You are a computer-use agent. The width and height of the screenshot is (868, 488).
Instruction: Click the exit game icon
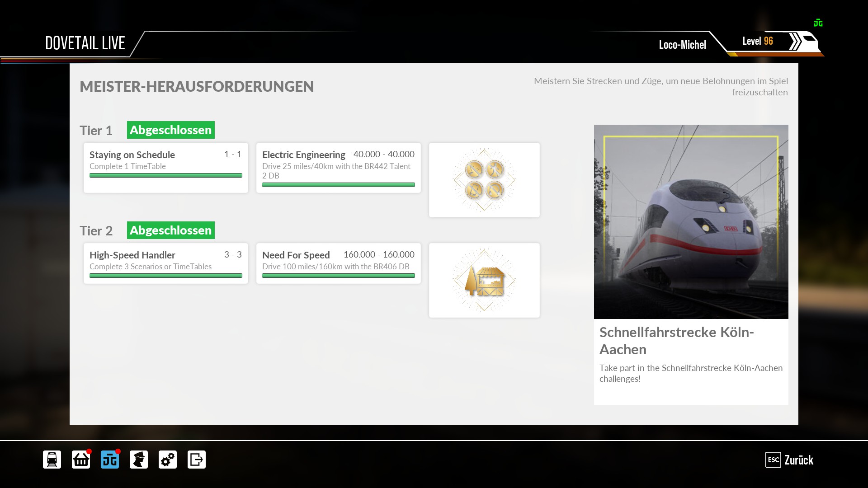(x=197, y=460)
